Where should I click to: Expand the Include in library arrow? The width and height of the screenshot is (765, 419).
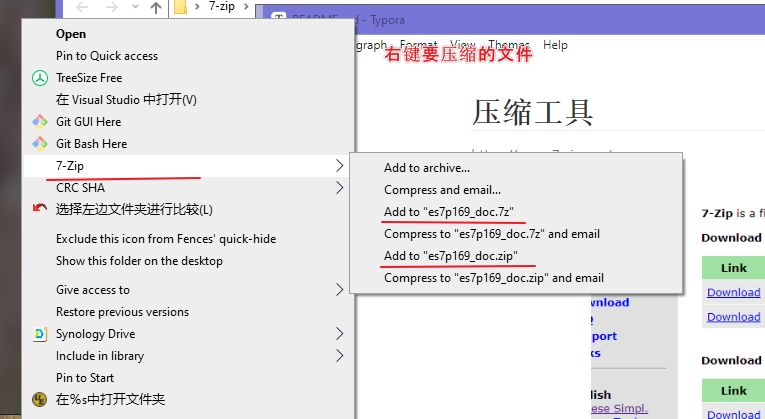tap(340, 356)
